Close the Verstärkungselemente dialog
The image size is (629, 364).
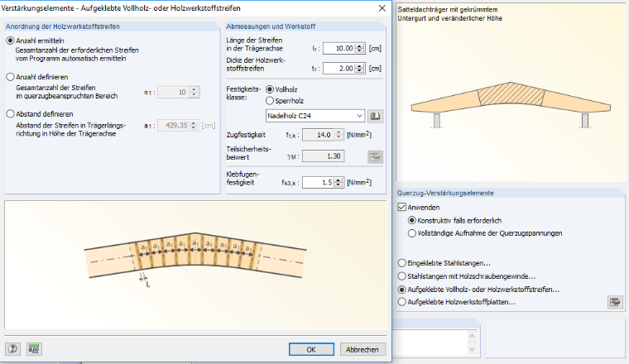(382, 8)
